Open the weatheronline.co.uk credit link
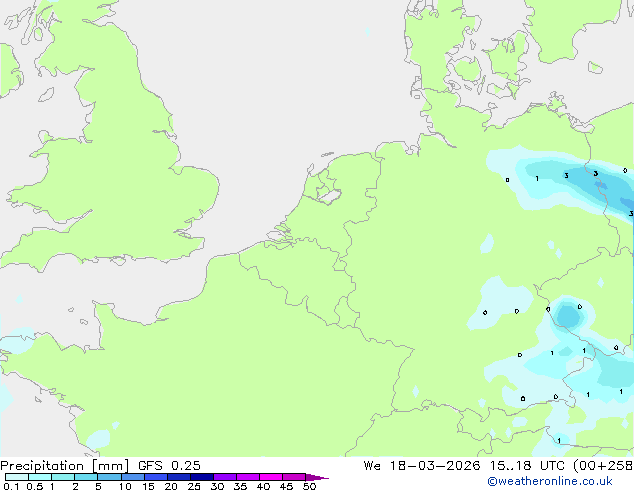 pos(550,481)
